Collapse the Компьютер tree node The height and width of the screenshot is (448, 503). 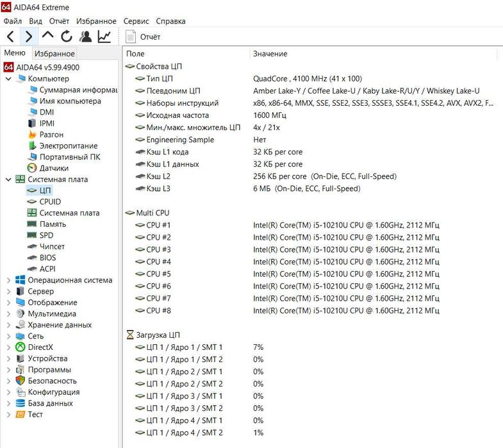click(x=9, y=79)
